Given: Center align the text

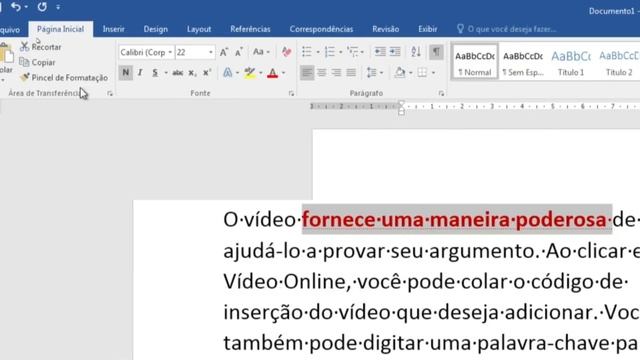Looking at the screenshot, I should point(322,73).
